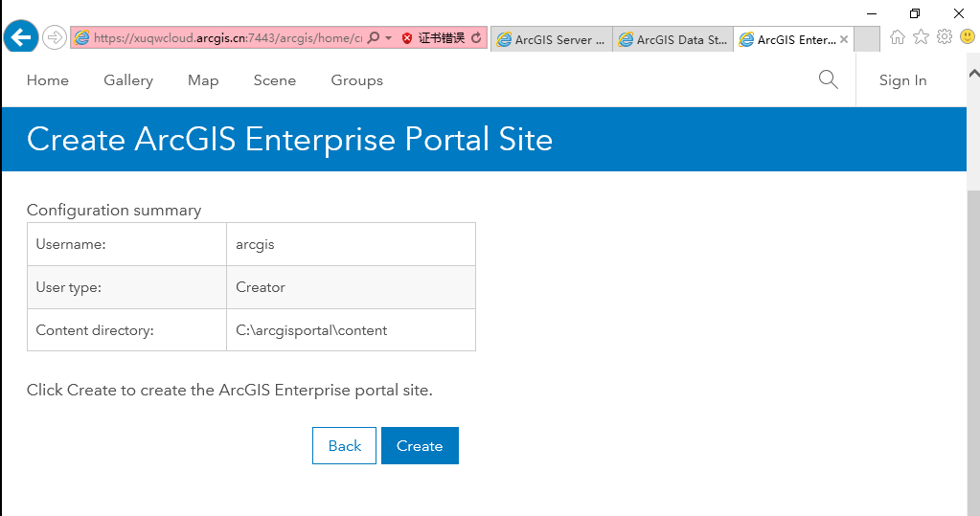Click the URL address field

click(x=227, y=38)
